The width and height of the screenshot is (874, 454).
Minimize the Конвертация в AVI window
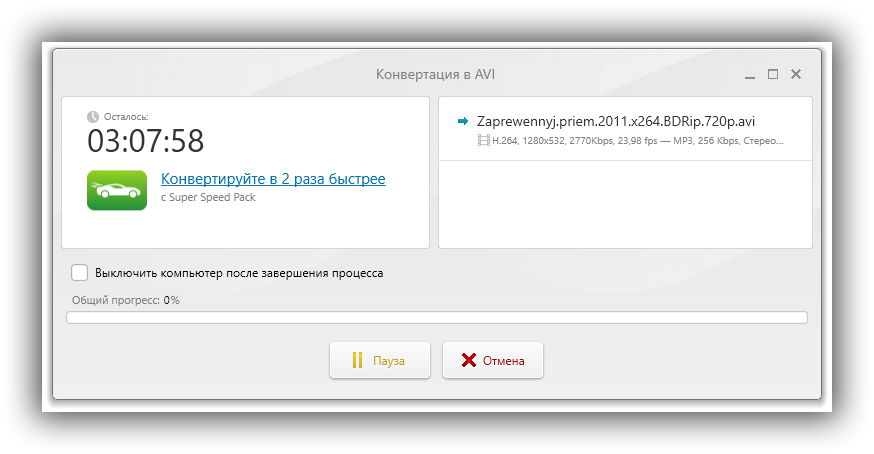750,75
